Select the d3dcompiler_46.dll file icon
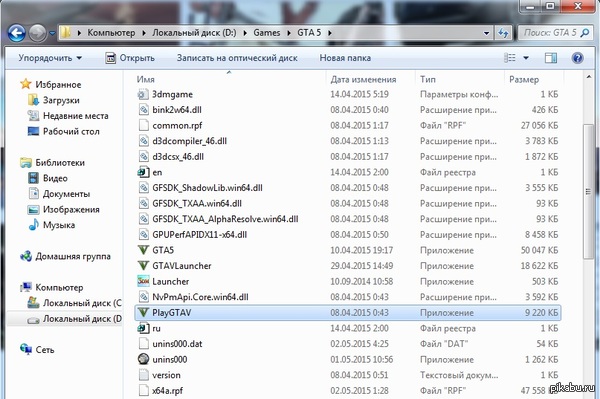600x399 pixels. [143, 141]
